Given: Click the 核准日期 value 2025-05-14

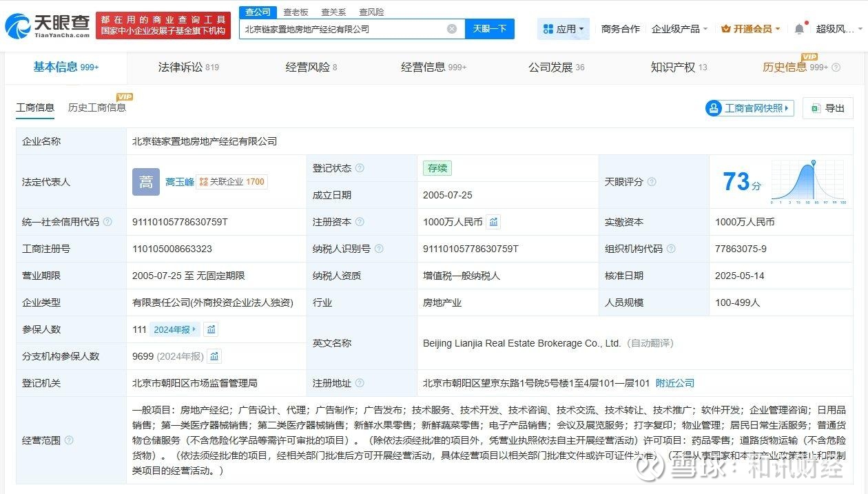Looking at the screenshot, I should [x=741, y=276].
